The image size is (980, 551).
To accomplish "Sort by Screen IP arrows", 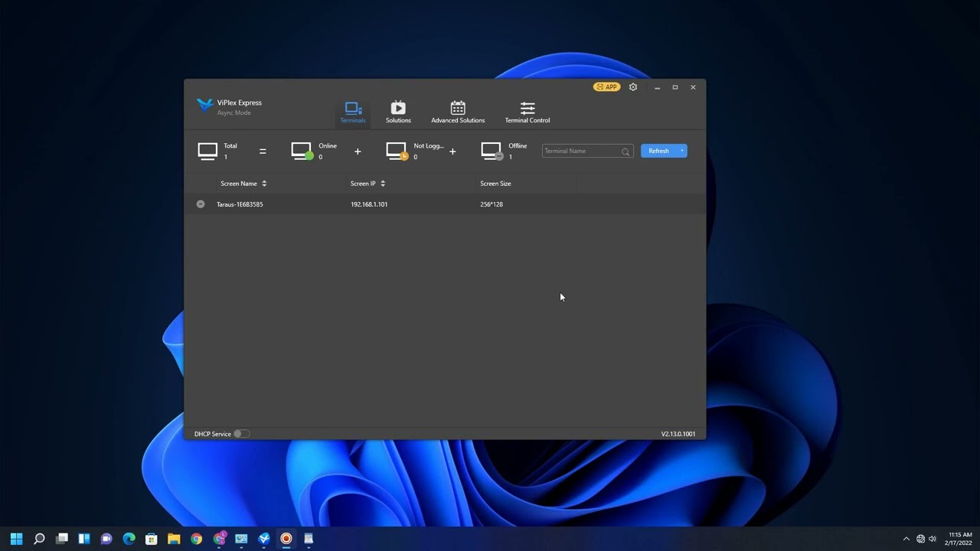I will [x=383, y=184].
